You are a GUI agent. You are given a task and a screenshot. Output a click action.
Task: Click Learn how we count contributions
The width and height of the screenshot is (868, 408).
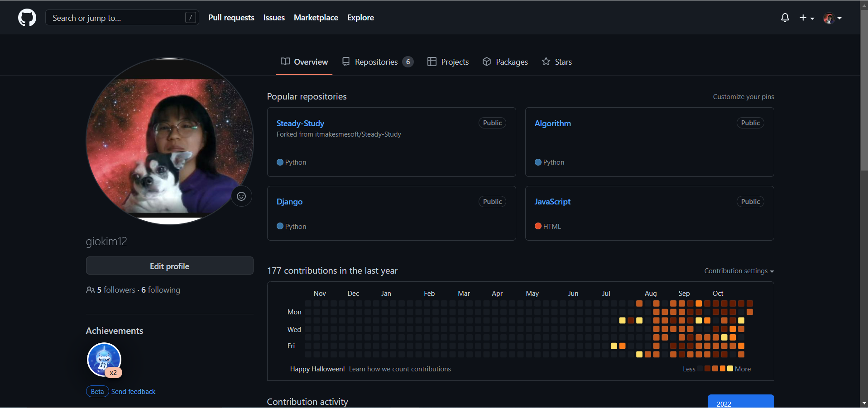tap(400, 369)
